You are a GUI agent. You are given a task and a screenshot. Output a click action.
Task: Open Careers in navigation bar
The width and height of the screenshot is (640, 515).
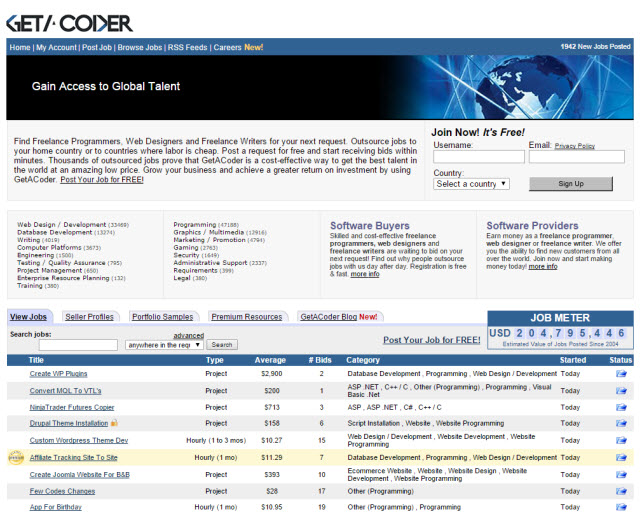coord(227,47)
